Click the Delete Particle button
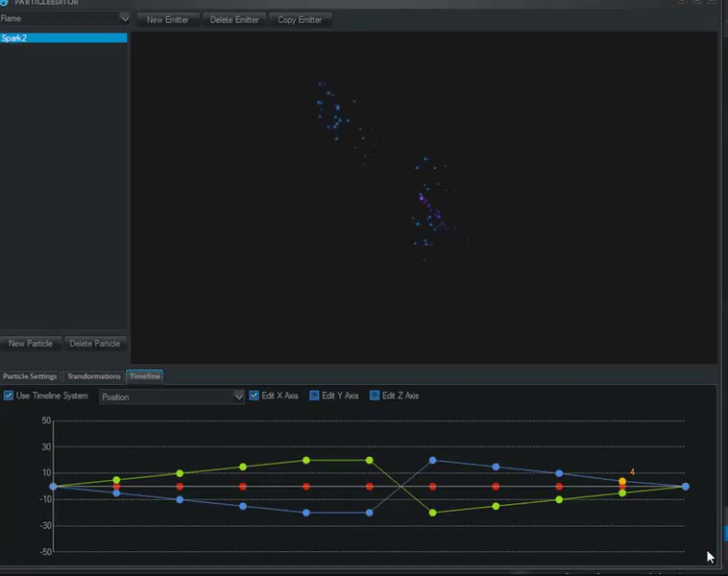 [95, 344]
